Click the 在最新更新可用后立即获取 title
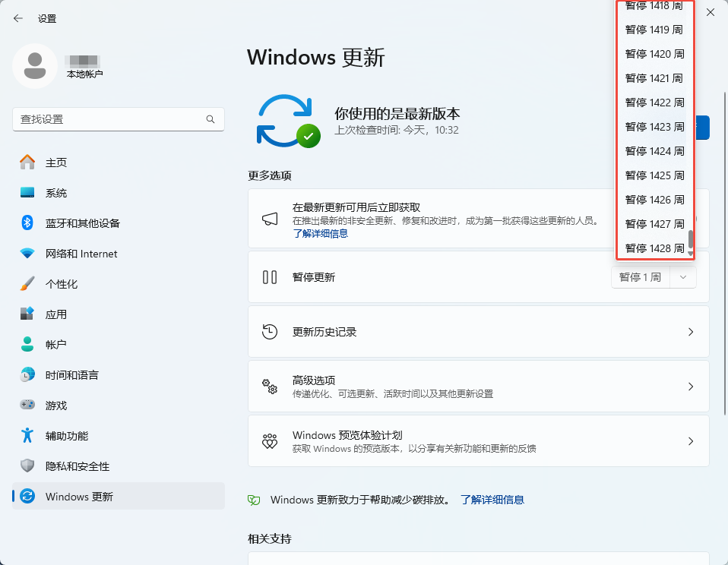The image size is (728, 565). tap(356, 207)
